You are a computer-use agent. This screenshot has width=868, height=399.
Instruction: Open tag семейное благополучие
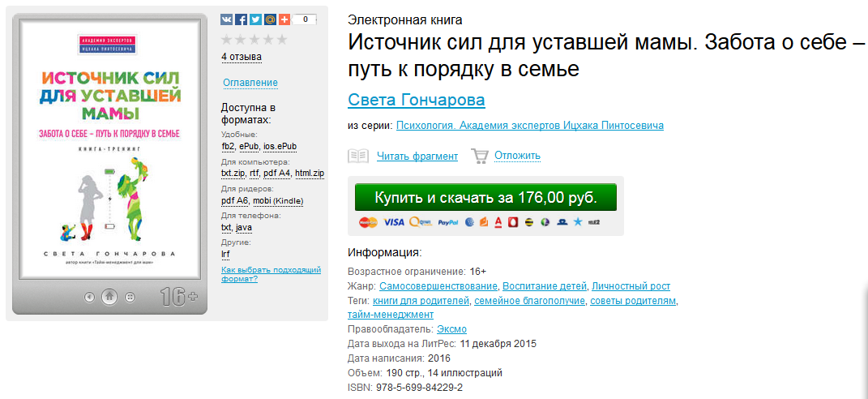click(530, 301)
